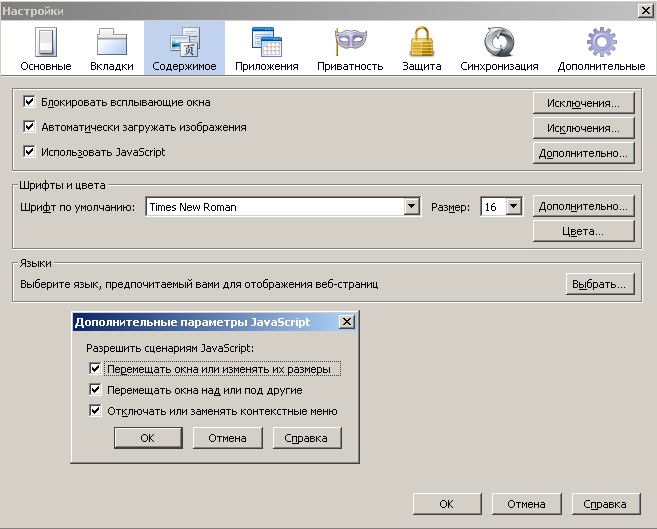
Task: Close the Дополнительные параметры JavaScript dialog
Action: 346,322
